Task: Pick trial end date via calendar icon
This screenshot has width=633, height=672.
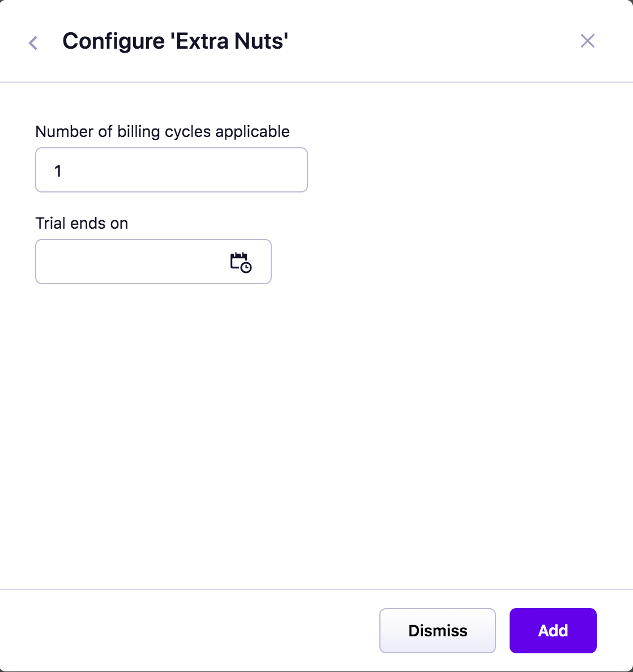Action: coord(241,262)
